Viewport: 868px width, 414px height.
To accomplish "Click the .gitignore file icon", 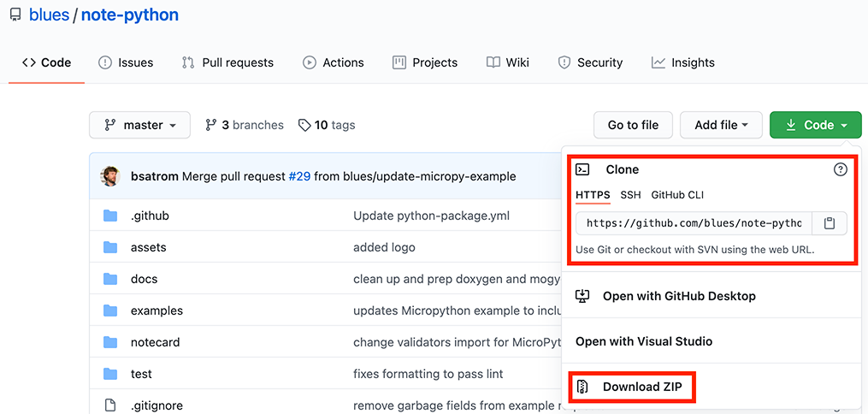I will point(110,405).
